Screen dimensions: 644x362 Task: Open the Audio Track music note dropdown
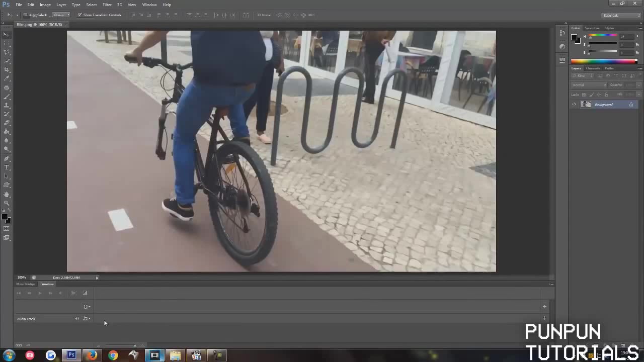86,318
